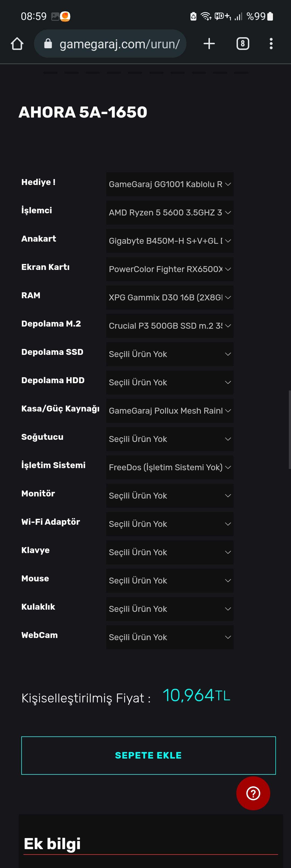The width and height of the screenshot is (291, 868).
Task: Open the Kasa/Güç Kaynağı dropdown
Action: point(169,411)
